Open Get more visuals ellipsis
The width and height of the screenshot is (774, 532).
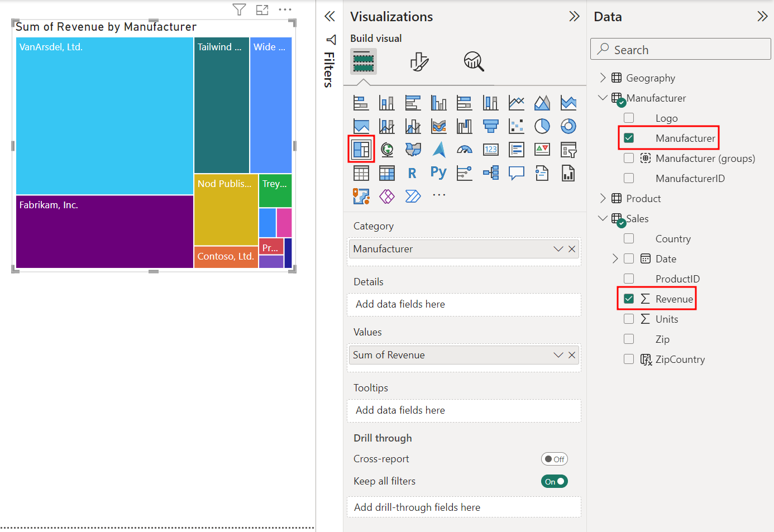click(439, 195)
